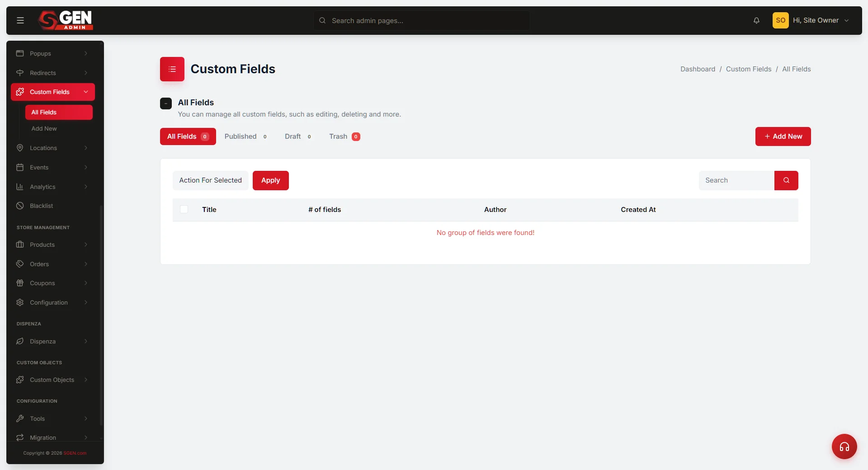This screenshot has height=470, width=868.
Task: Click the Popups window icon
Action: 20,53
